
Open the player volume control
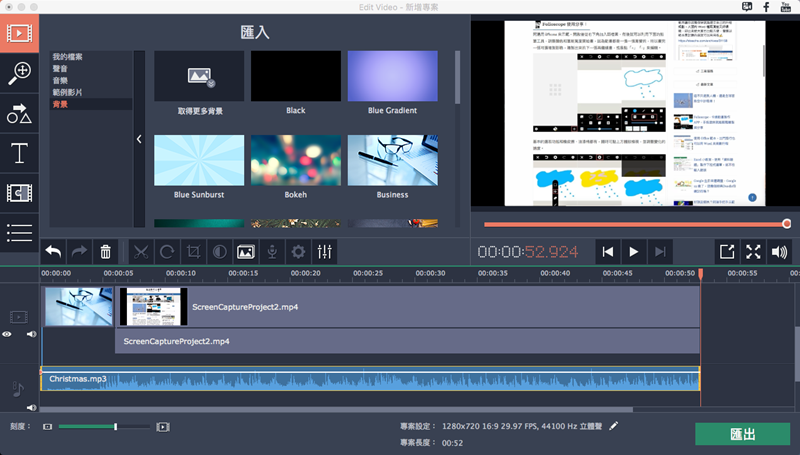click(780, 252)
